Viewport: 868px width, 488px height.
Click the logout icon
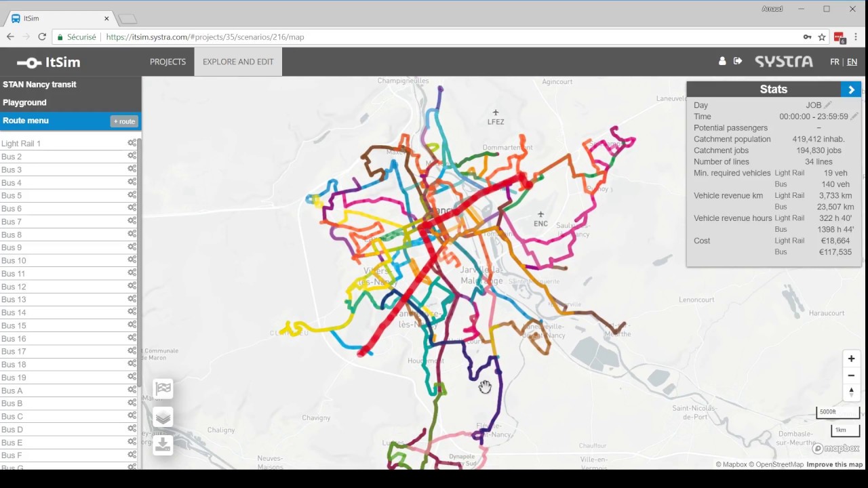pyautogui.click(x=738, y=61)
